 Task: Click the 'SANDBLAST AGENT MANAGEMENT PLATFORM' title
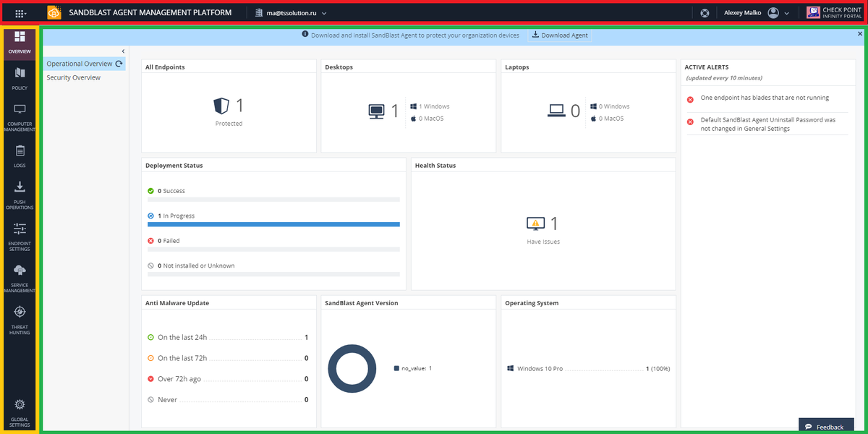150,13
